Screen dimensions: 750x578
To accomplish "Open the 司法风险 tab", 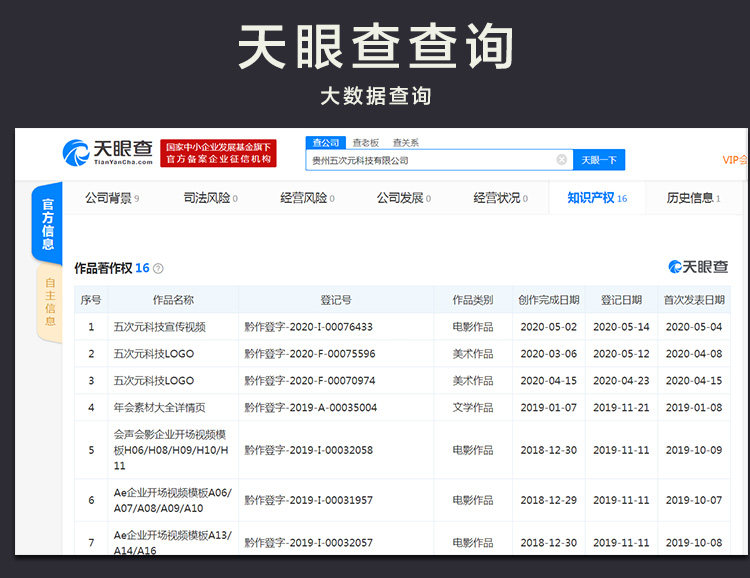I will (210, 198).
